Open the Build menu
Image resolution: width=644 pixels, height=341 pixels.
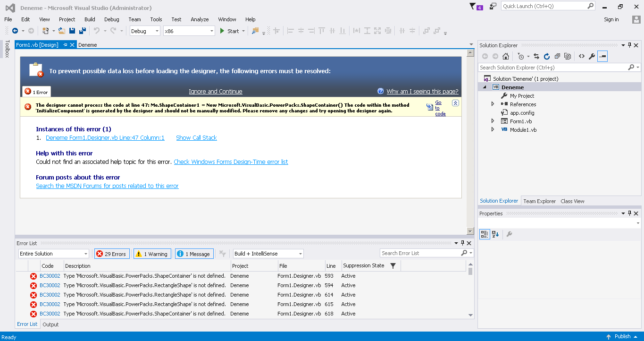click(90, 19)
